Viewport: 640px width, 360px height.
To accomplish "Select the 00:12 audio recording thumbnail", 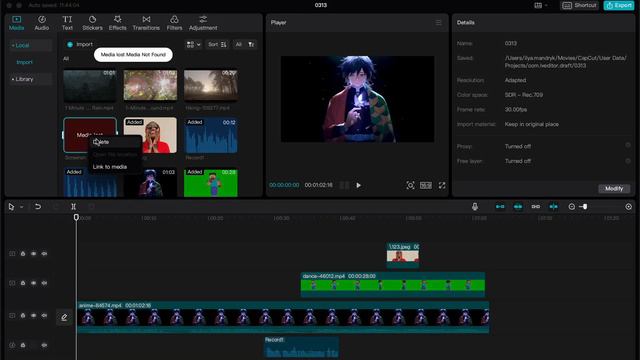I will click(x=211, y=135).
